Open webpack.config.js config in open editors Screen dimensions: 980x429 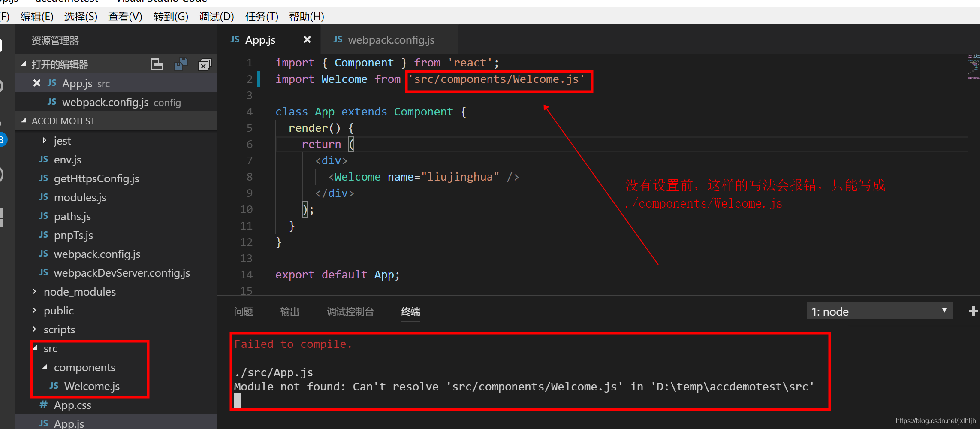pos(116,102)
